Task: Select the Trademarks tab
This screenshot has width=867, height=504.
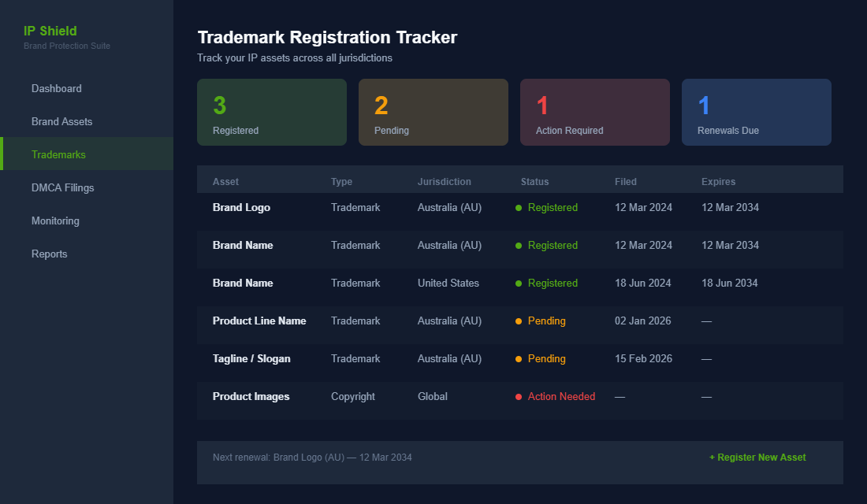Action: (58, 154)
